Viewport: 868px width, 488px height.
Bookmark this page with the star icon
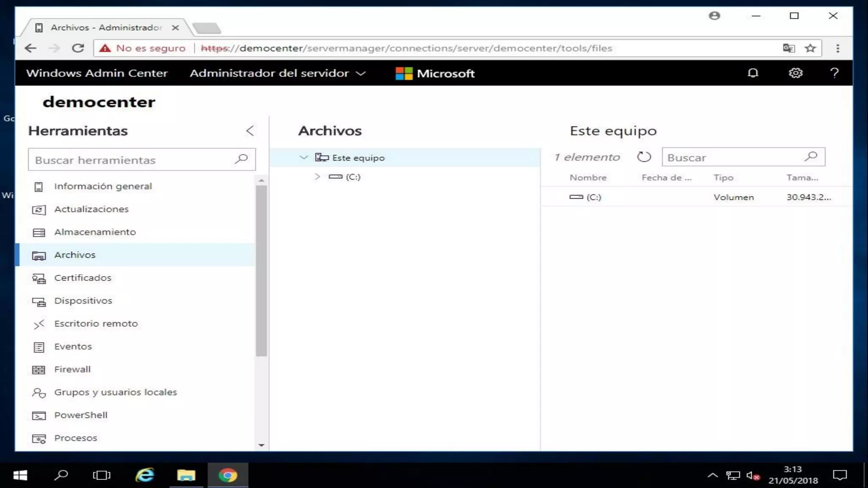[x=810, y=48]
